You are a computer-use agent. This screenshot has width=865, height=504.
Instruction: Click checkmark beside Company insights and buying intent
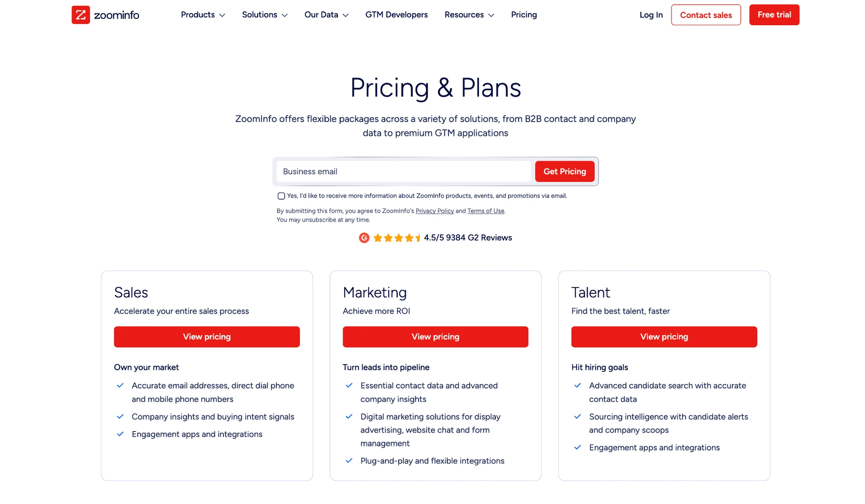tap(120, 417)
